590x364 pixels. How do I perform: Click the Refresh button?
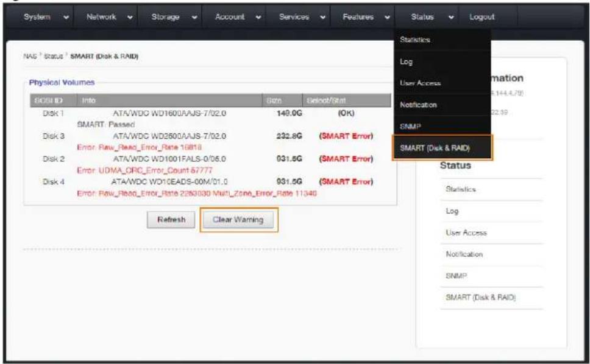(x=171, y=220)
